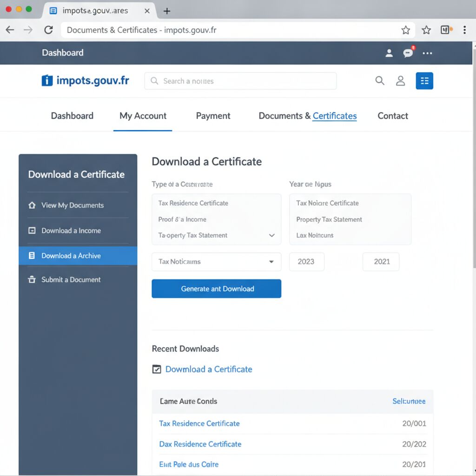
Task: Click the browser back arrow
Action: (x=10, y=30)
